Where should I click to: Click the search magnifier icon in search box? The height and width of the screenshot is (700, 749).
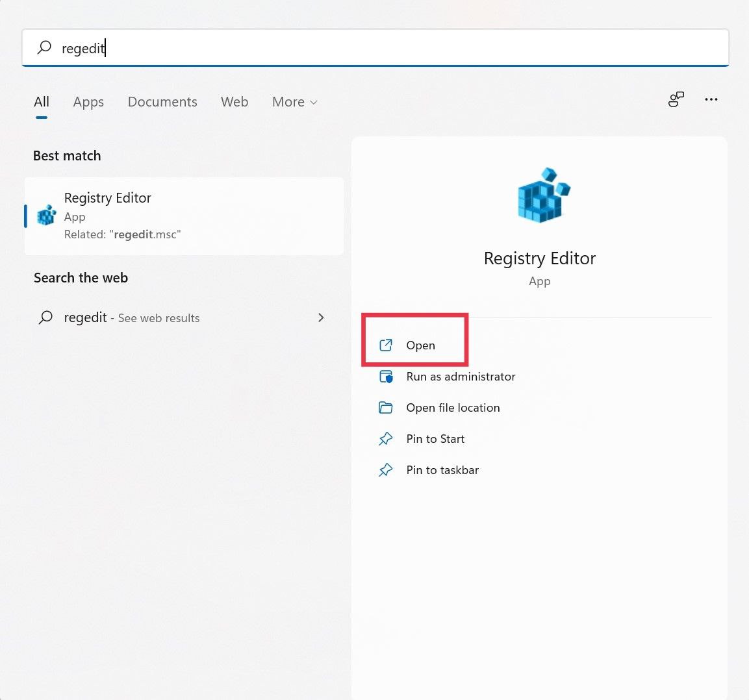[44, 47]
